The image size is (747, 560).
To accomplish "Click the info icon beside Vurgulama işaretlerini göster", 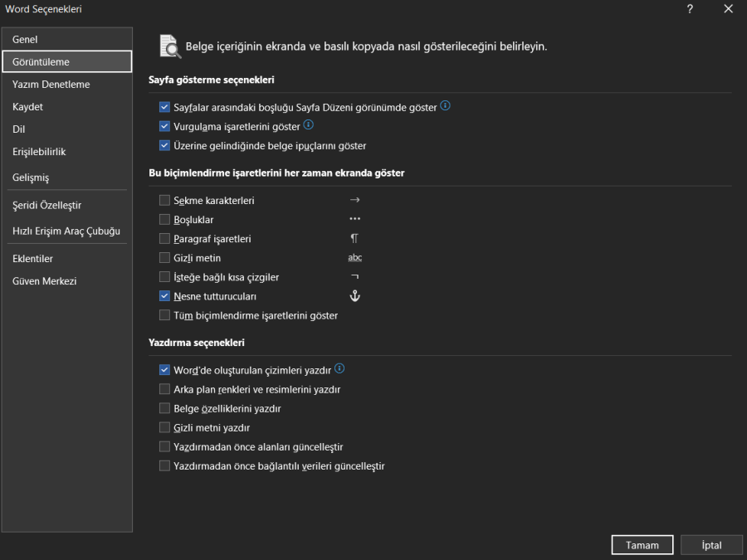I will click(308, 124).
